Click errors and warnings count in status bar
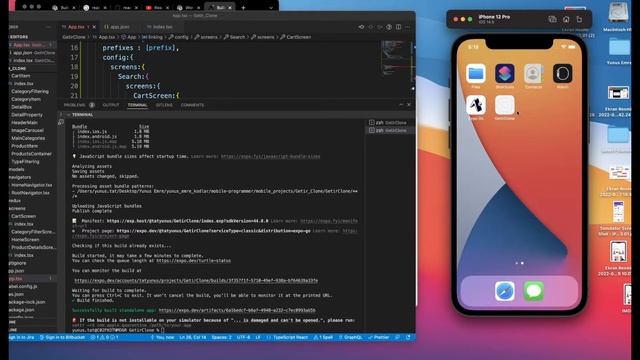The height and width of the screenshot is (360, 640). coord(104,338)
